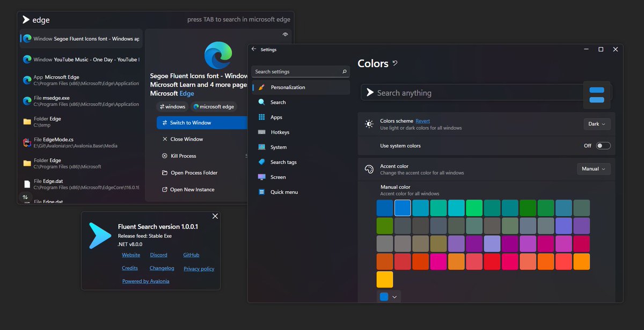Open Personalization settings section
Viewport: 644px width, 330px height.
point(301,87)
